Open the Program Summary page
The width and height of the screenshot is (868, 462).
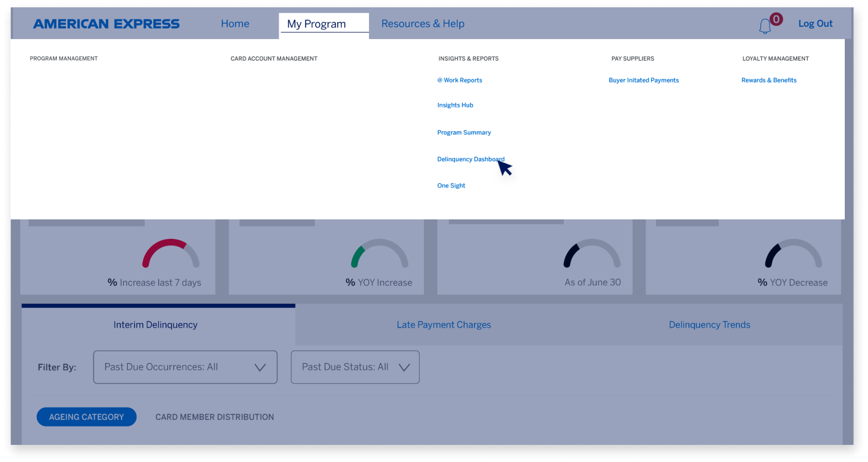pos(464,132)
